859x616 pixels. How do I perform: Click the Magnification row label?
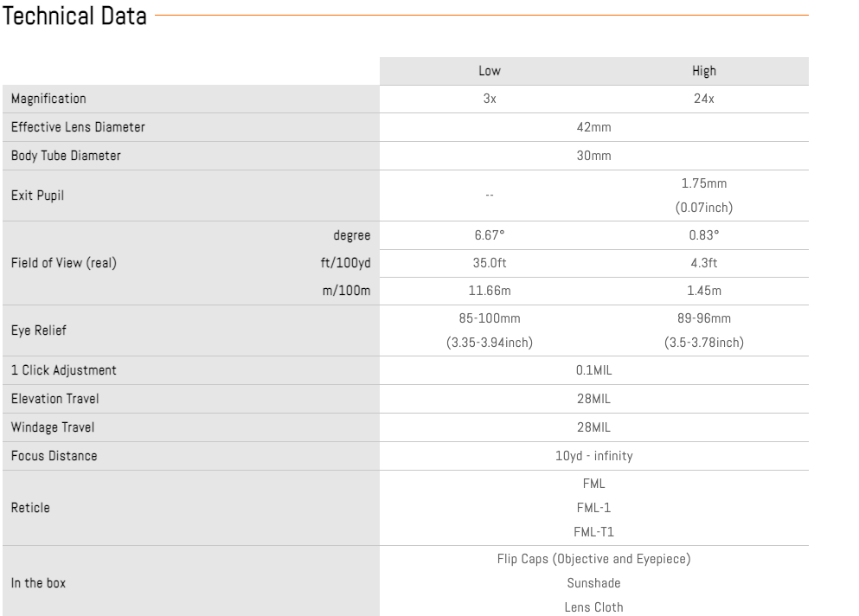click(x=48, y=99)
